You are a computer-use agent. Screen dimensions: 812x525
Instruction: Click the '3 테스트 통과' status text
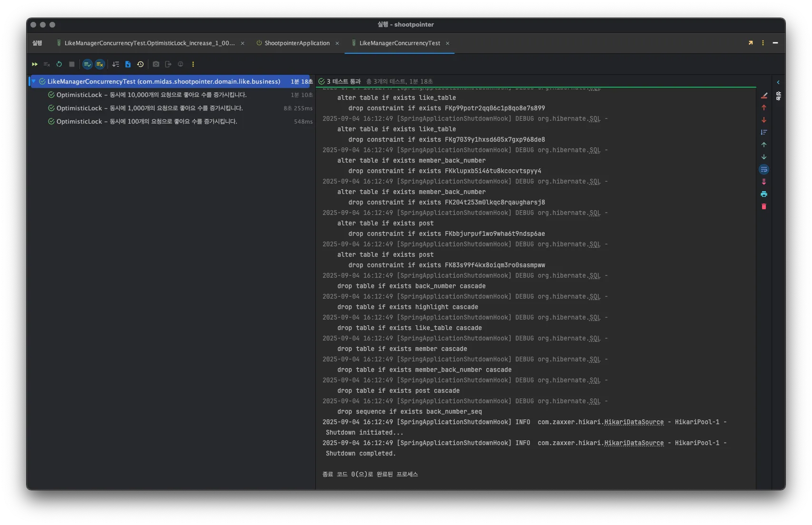343,82
